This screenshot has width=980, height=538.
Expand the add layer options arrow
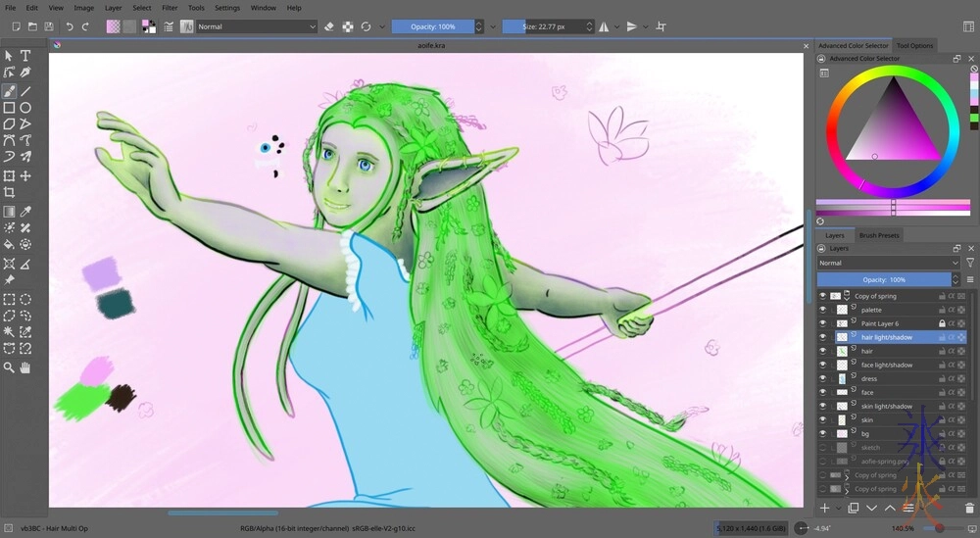point(838,508)
